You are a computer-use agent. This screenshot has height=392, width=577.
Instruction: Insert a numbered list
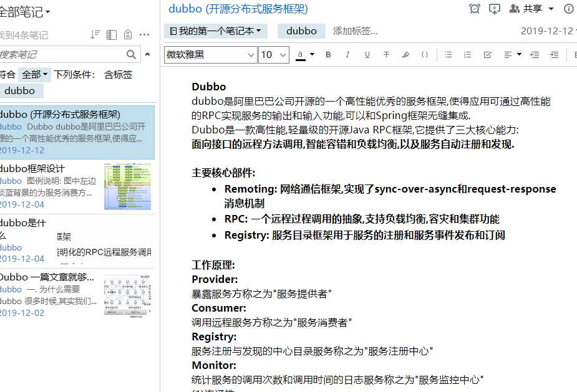click(468, 55)
